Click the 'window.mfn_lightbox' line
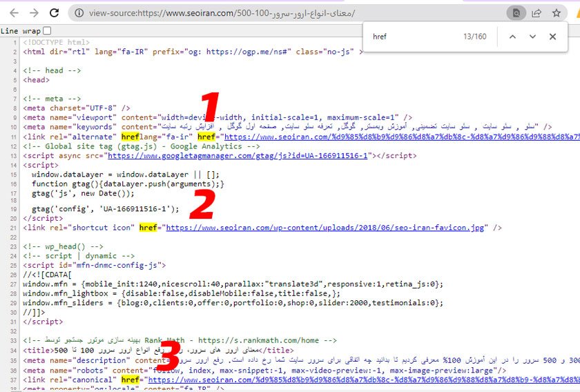The width and height of the screenshot is (580, 392). (181, 293)
